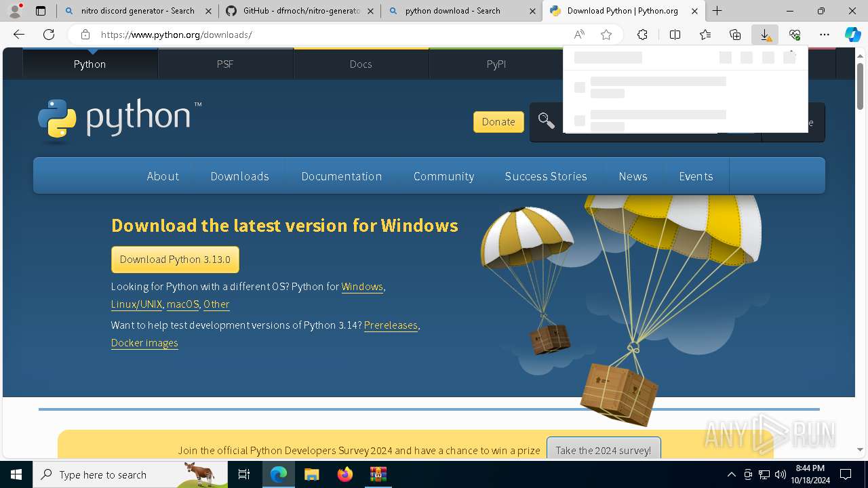Screen dimensions: 868x488
Task: Open Task View on the taskbar
Action: tap(244, 474)
